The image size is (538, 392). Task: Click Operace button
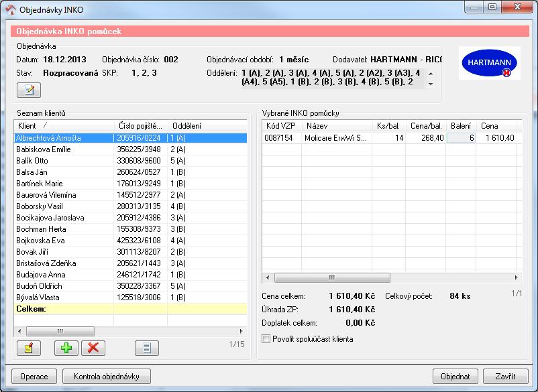click(34, 377)
